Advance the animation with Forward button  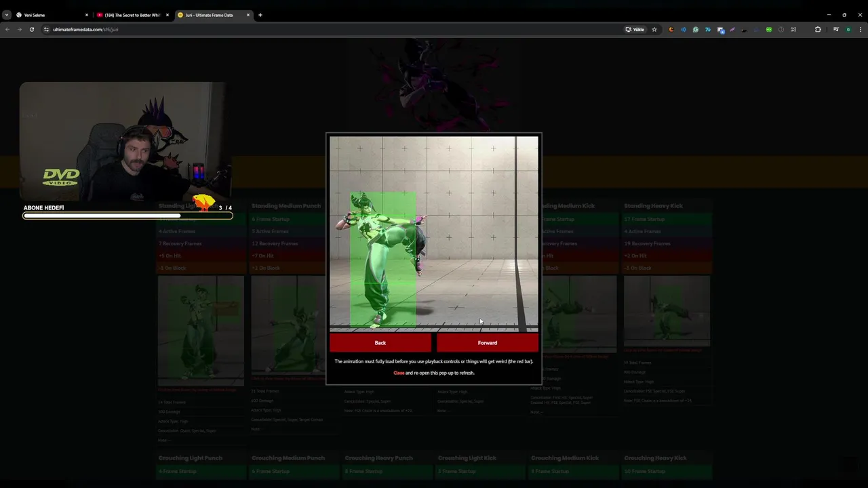click(487, 343)
